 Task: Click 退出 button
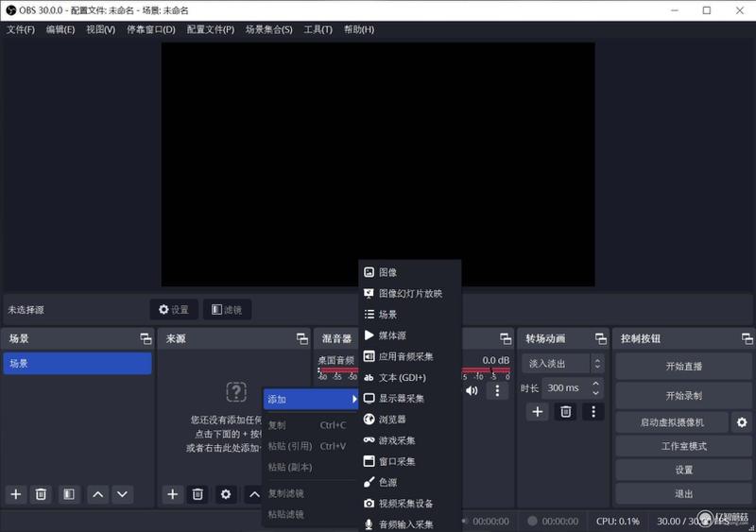click(x=683, y=494)
